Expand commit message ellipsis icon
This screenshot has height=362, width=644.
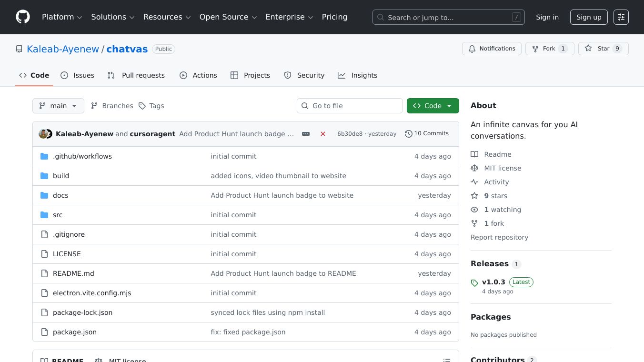point(306,134)
